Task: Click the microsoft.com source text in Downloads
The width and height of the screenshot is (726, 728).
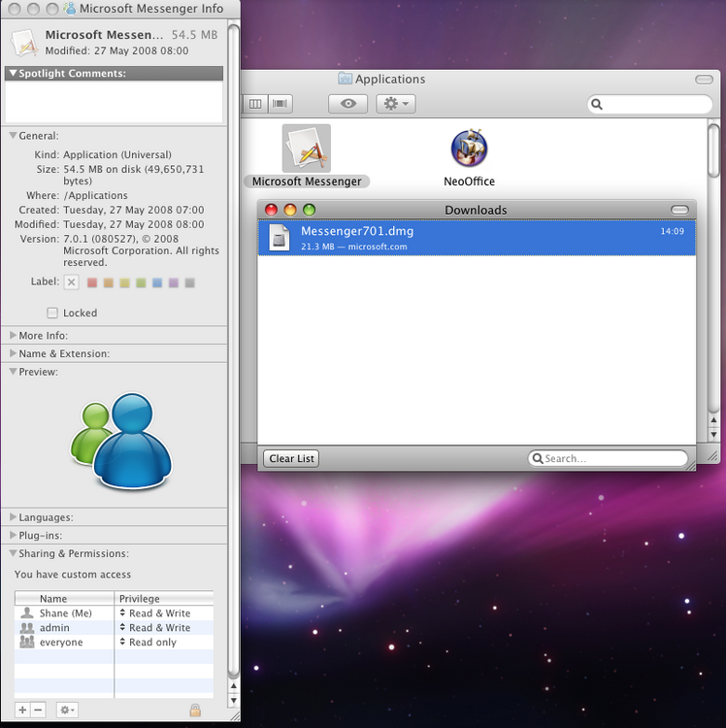Action: coord(378,247)
